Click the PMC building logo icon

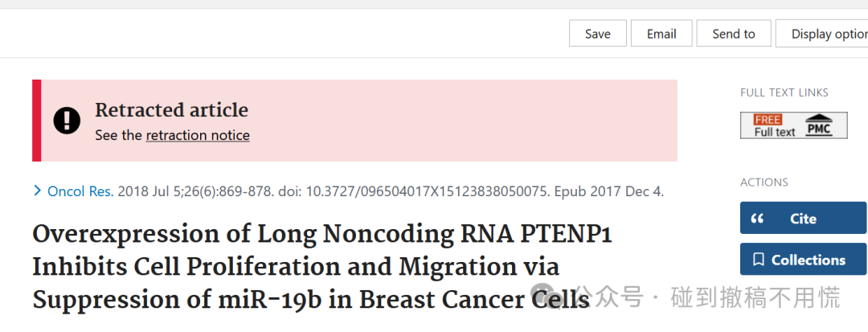coord(818,125)
